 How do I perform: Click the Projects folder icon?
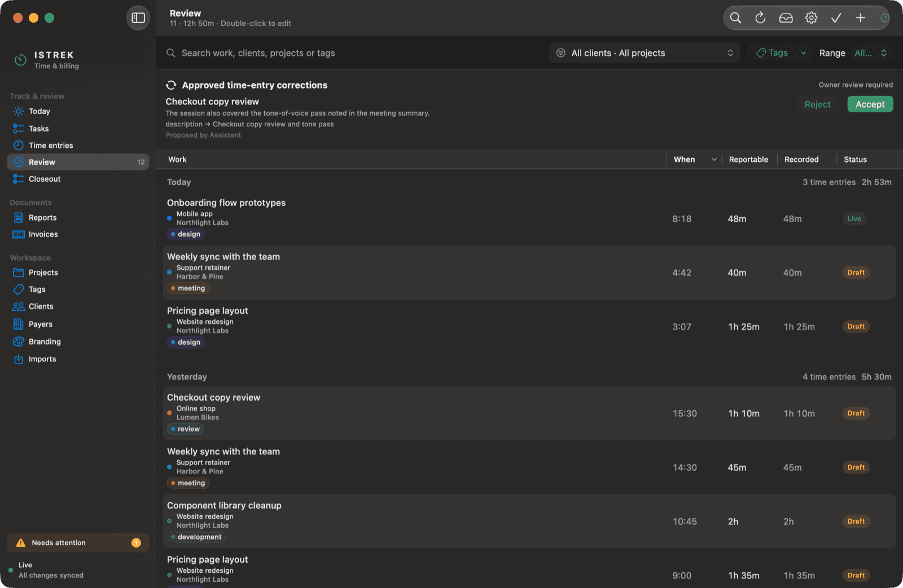click(x=19, y=273)
